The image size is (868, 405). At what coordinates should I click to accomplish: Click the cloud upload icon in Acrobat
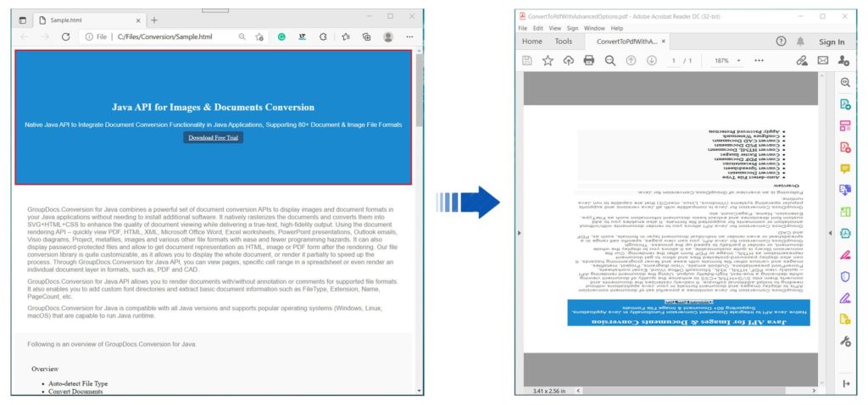coord(568,61)
